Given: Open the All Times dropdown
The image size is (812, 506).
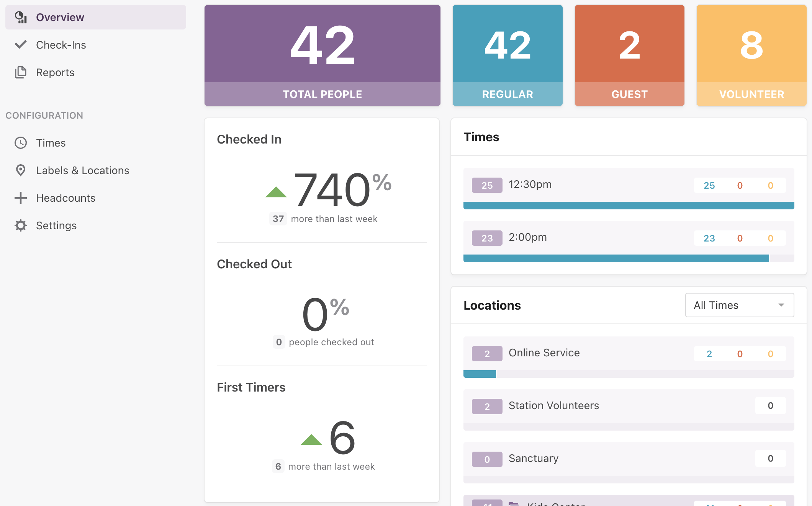Looking at the screenshot, I should 740,305.
